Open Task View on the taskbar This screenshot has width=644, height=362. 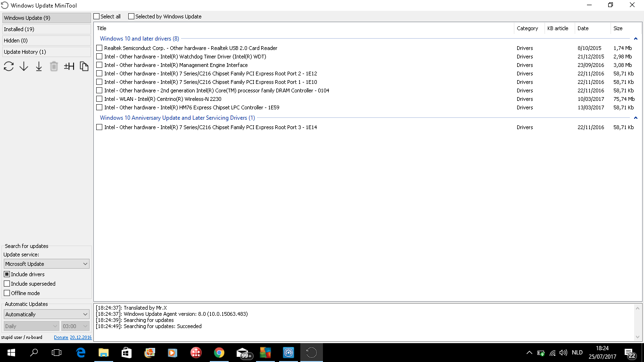[57, 353]
